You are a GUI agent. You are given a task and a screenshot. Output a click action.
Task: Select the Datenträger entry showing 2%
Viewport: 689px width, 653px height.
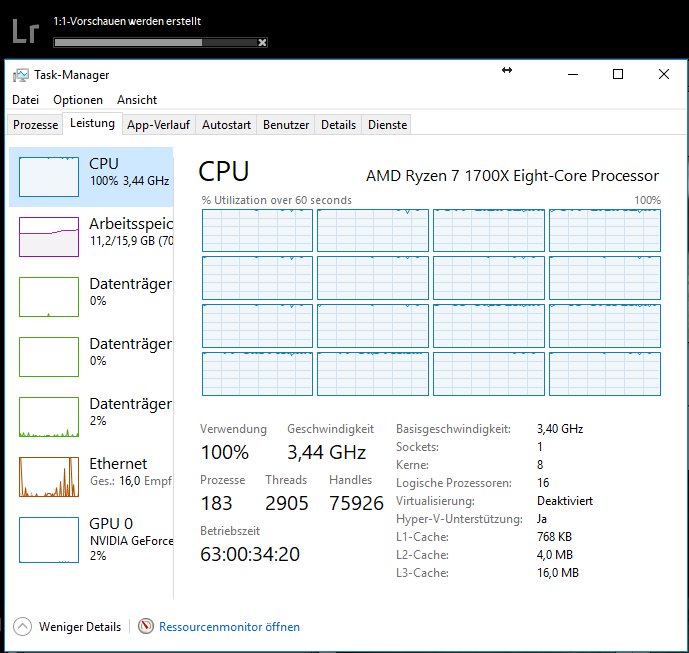coord(91,416)
